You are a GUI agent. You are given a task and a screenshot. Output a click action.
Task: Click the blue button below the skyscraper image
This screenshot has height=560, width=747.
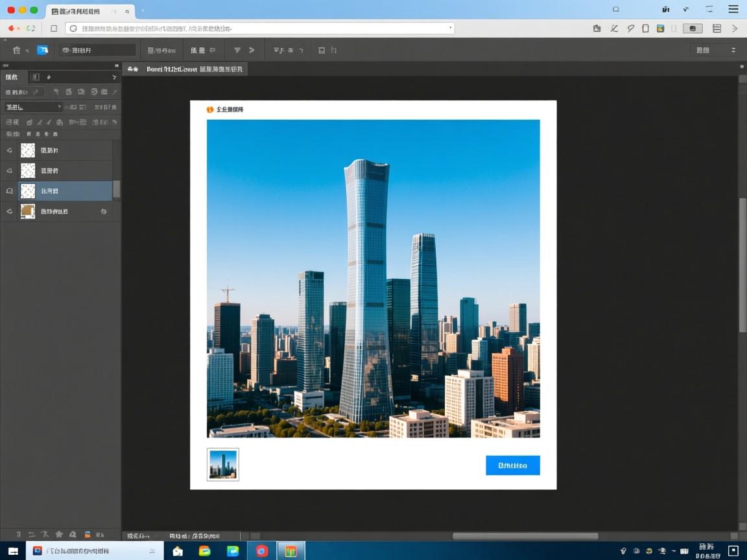coord(512,465)
